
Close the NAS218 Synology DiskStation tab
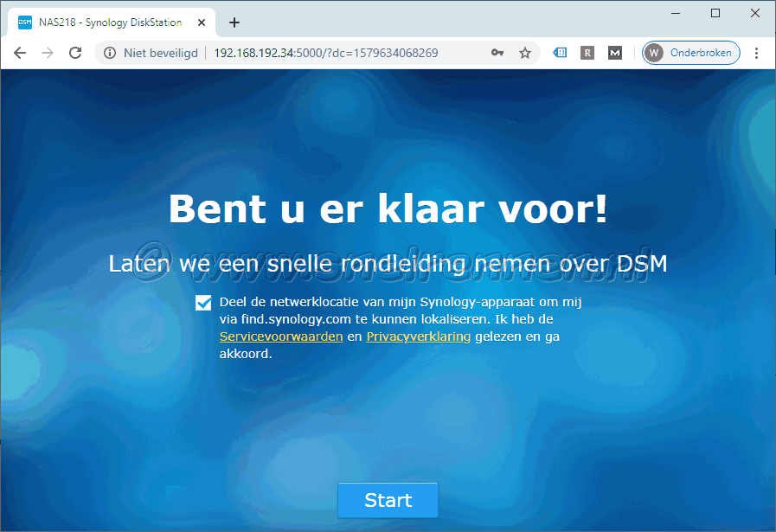coord(202,22)
